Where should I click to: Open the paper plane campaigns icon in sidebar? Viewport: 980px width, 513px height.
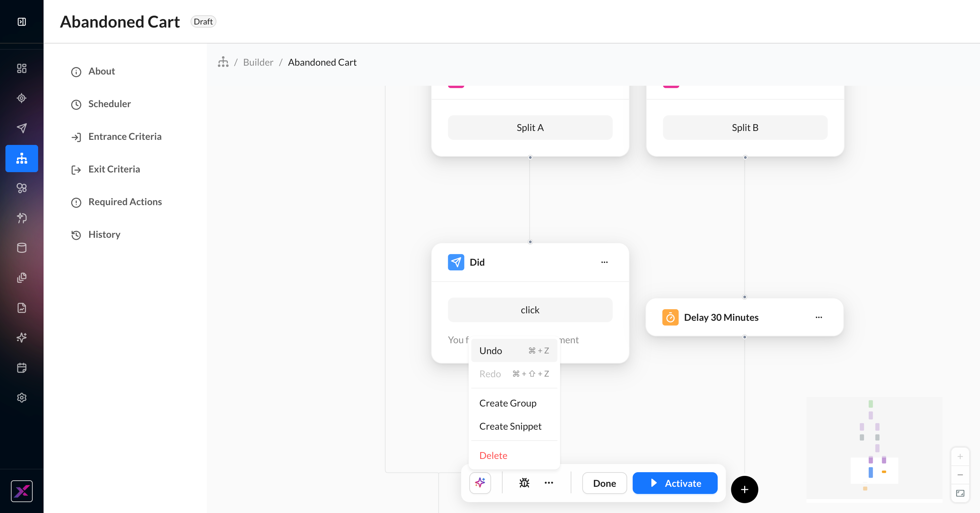(22, 128)
